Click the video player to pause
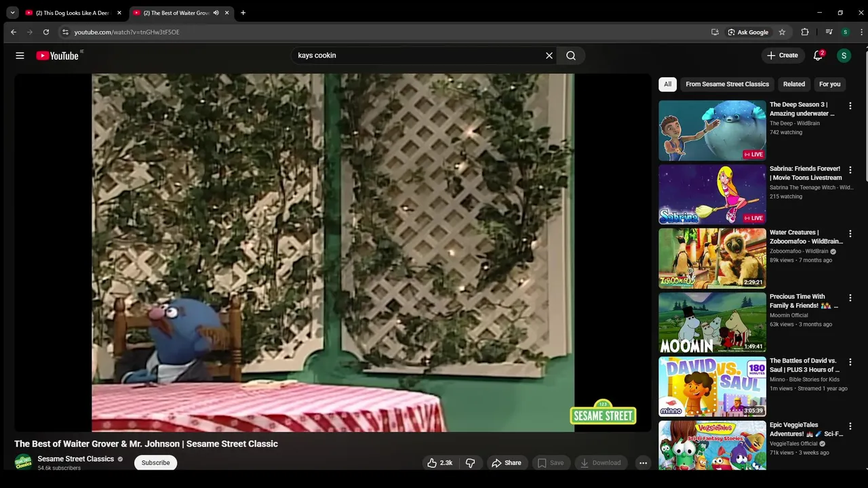Image resolution: width=868 pixels, height=488 pixels. [x=333, y=252]
